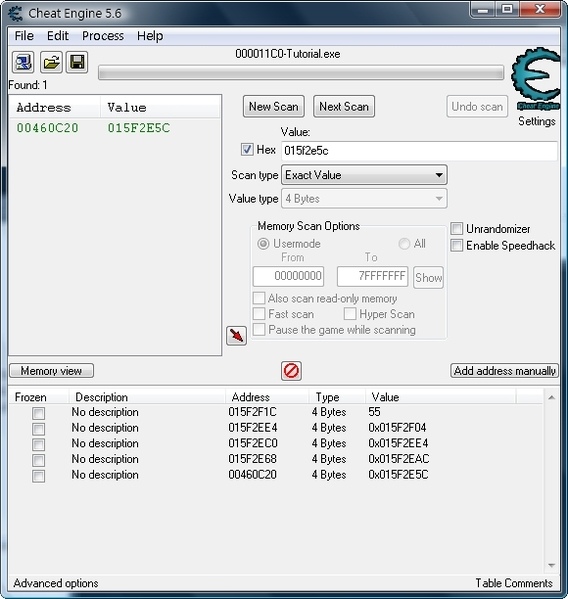568x599 pixels.
Task: Minimize the Cheat Engine window
Action: (x=483, y=9)
